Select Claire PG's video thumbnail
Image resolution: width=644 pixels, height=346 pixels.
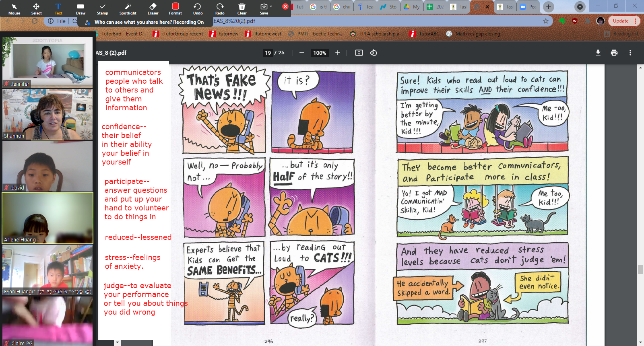click(47, 321)
